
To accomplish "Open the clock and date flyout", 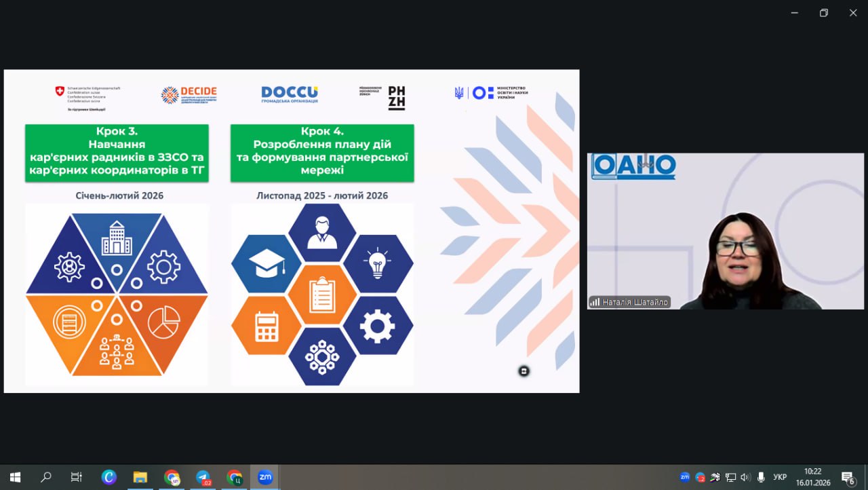I will pyautogui.click(x=812, y=477).
